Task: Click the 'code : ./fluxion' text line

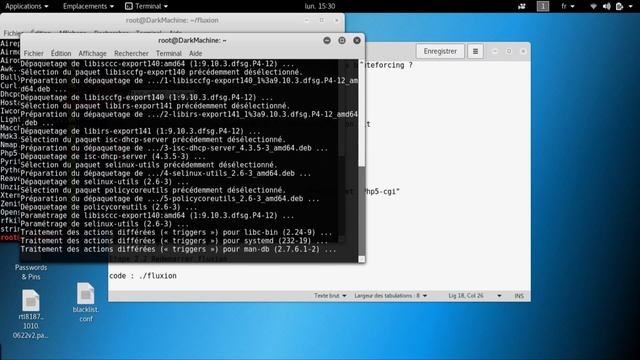Action: (143, 276)
